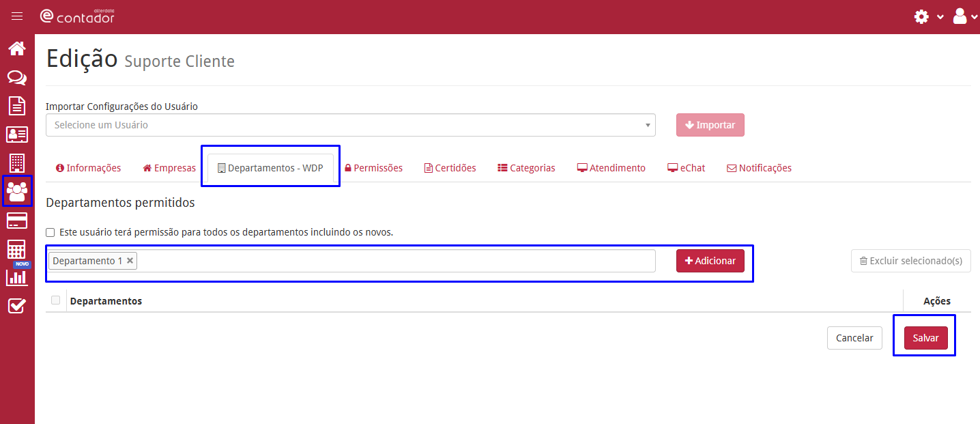The width and height of the screenshot is (980, 424).
Task: Switch to the Permissões tab
Action: point(373,168)
